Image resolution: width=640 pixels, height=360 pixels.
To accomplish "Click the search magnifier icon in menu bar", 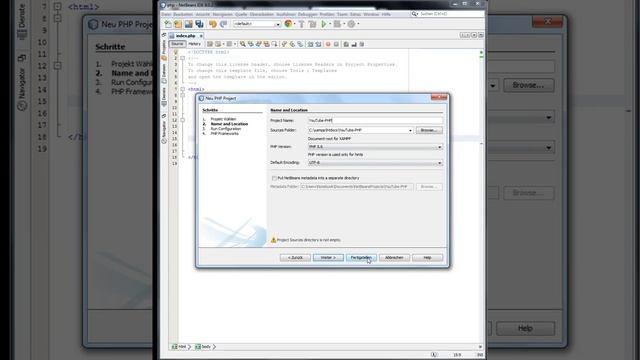I will tap(414, 14).
